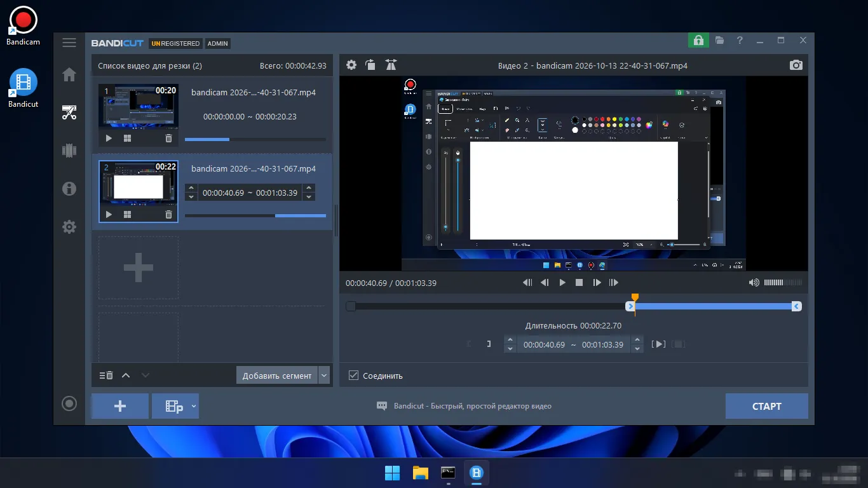Open the hamburger menu in Bandicut
Image resolution: width=868 pixels, height=488 pixels.
click(x=69, y=43)
